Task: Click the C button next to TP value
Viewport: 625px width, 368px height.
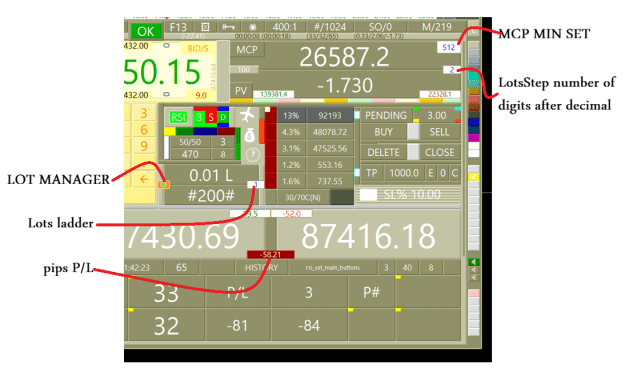Action: pyautogui.click(x=455, y=173)
